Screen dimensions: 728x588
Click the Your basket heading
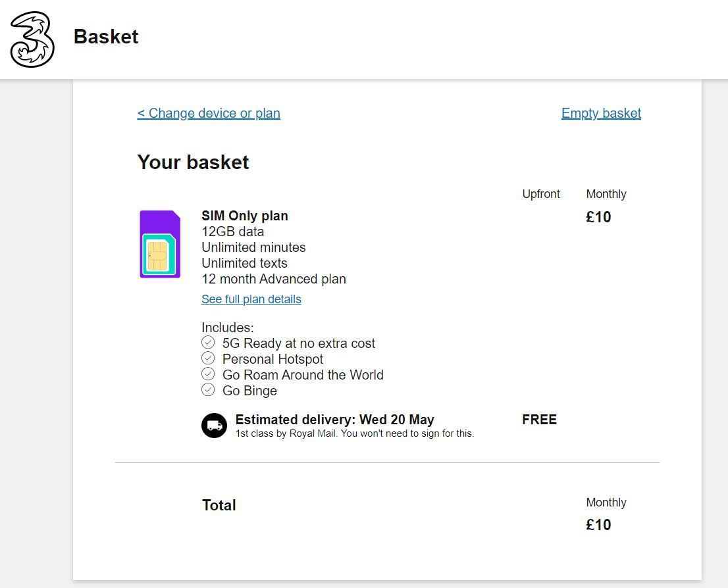(193, 162)
